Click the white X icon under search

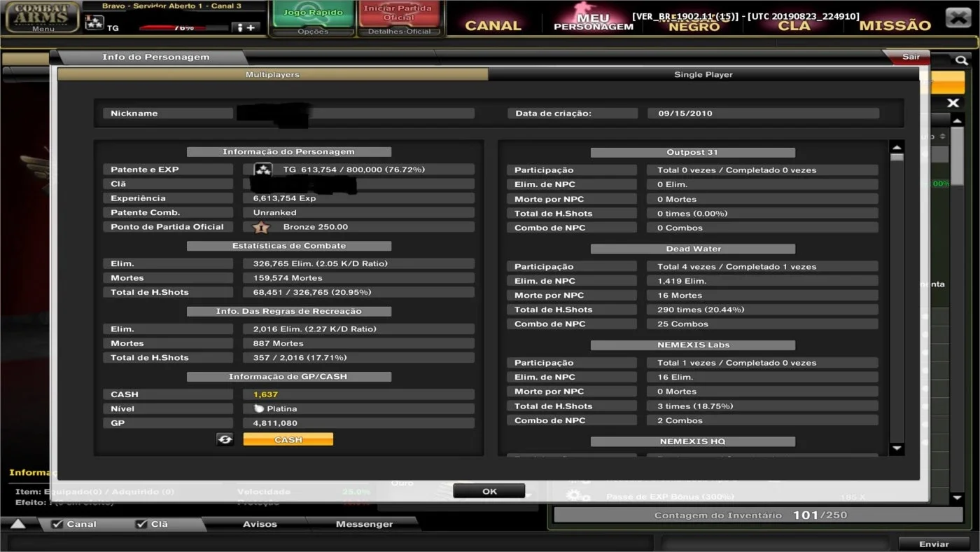tap(953, 103)
